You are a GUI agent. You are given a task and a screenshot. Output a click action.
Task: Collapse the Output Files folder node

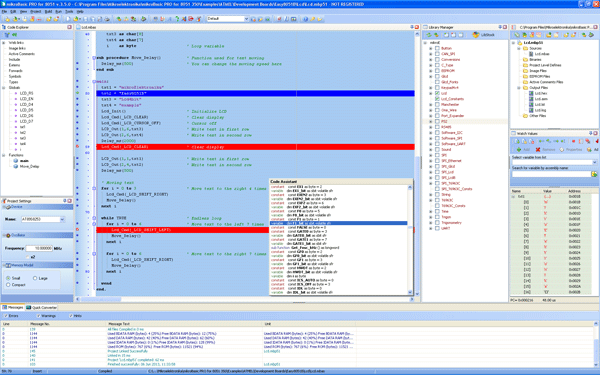tap(519, 88)
